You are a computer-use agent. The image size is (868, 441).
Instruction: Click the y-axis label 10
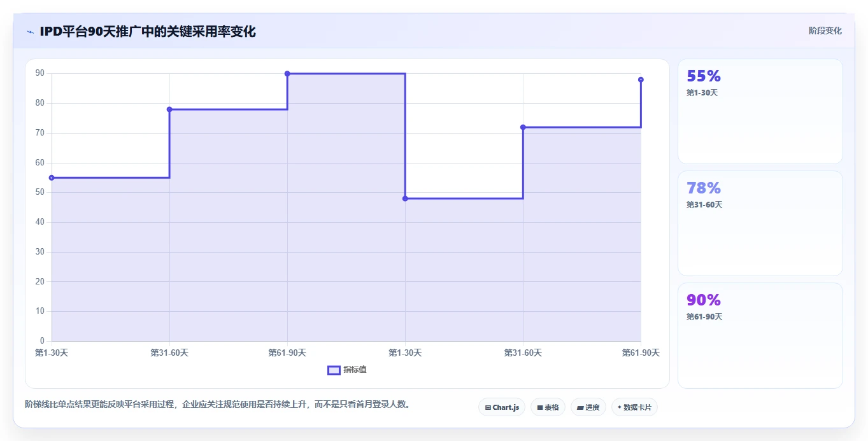tap(40, 311)
